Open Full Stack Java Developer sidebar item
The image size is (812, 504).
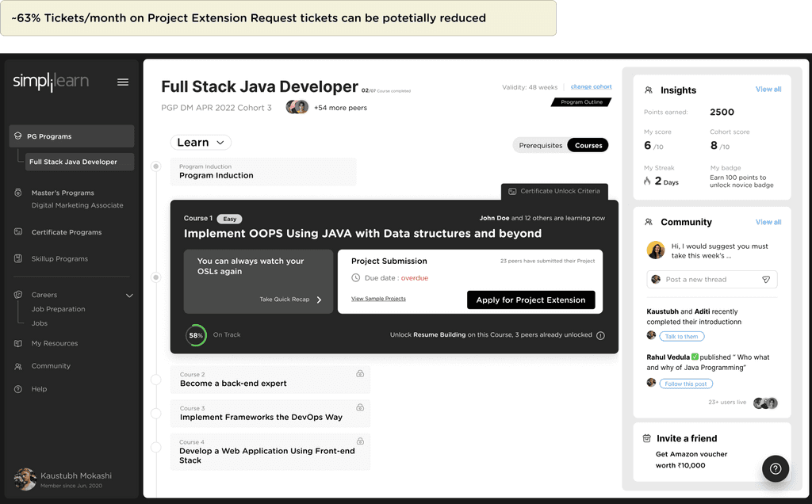[80, 162]
